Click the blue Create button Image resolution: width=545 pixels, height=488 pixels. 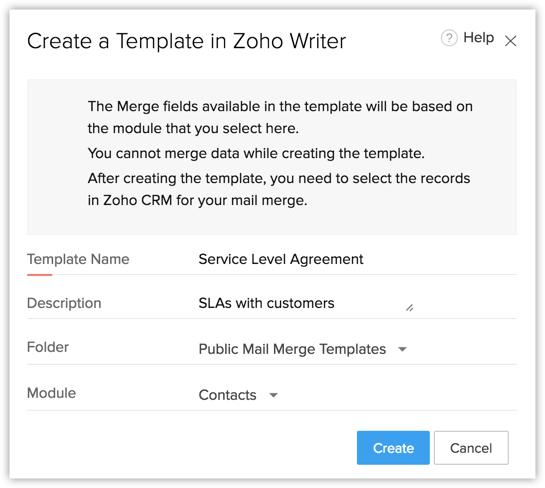(393, 448)
